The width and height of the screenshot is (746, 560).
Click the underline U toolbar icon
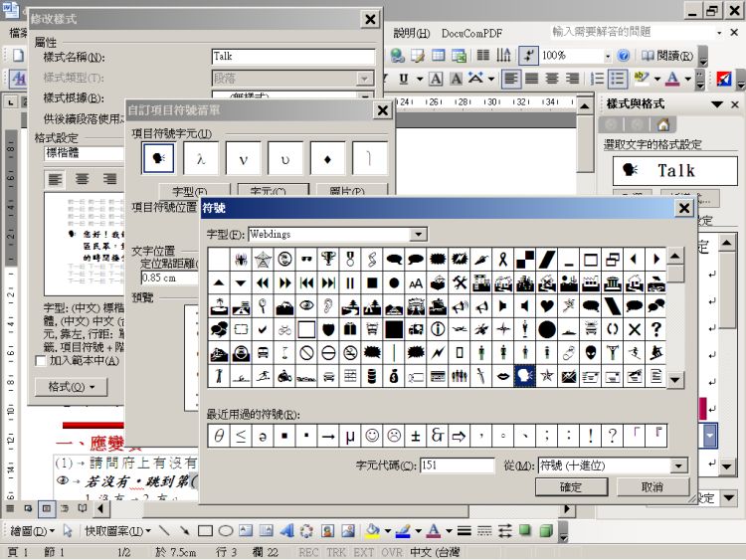tap(404, 79)
